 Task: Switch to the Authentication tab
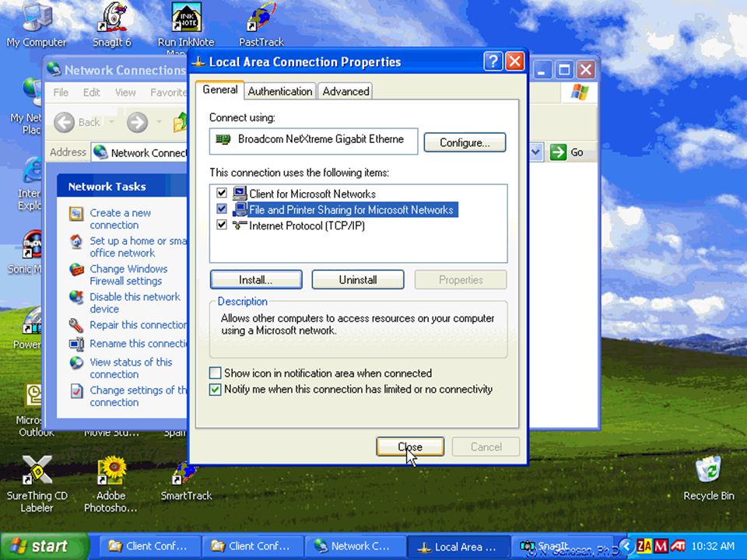(280, 92)
